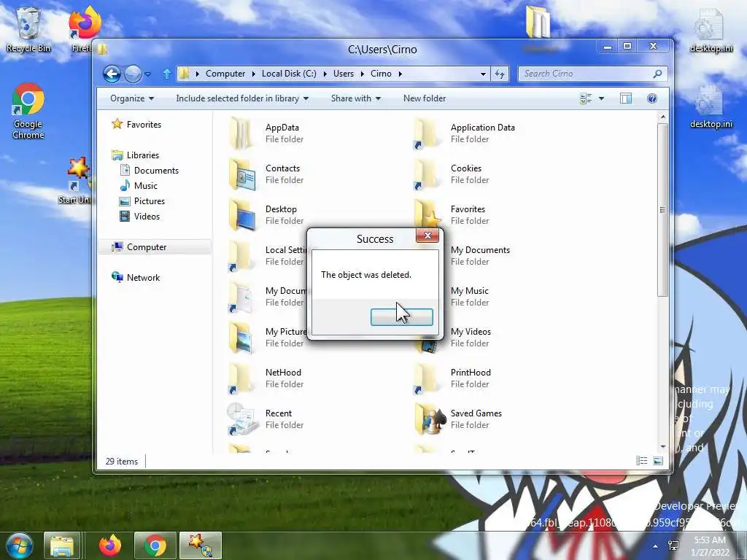
Task: Click the vertical scrollbar thumb
Action: point(662,210)
